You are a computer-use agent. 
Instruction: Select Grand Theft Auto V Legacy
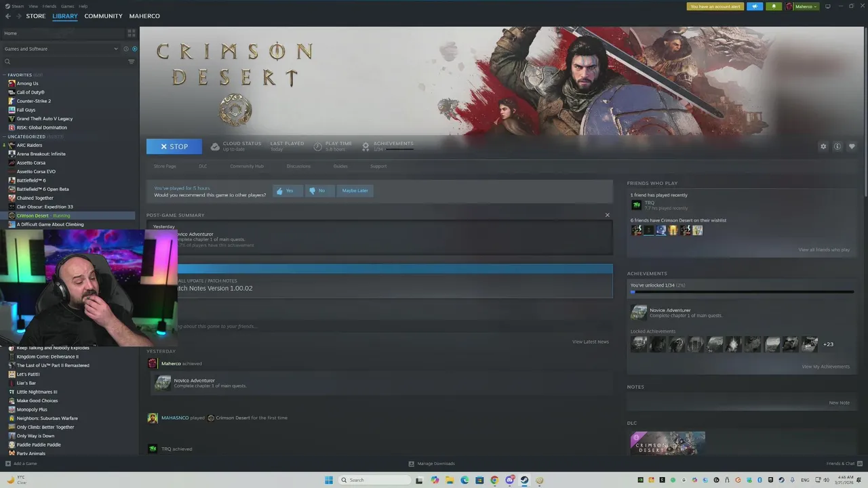(x=45, y=119)
